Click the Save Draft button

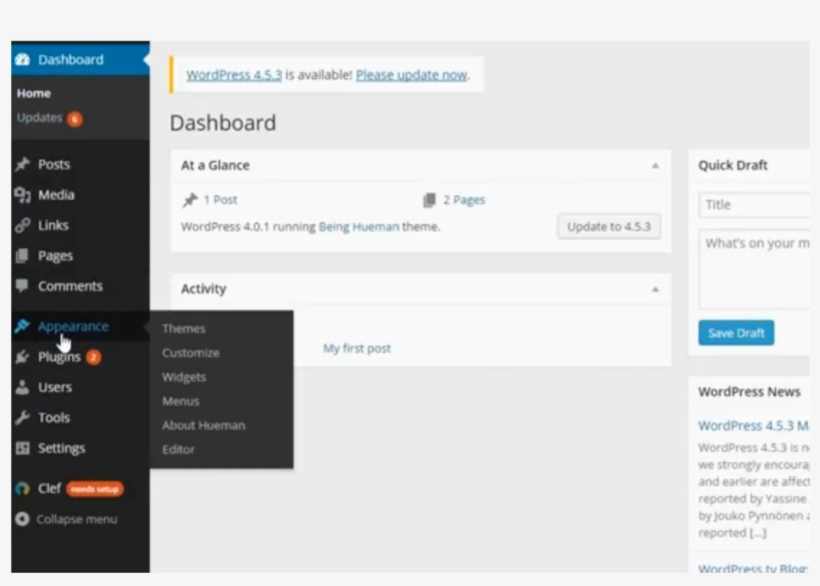click(736, 333)
